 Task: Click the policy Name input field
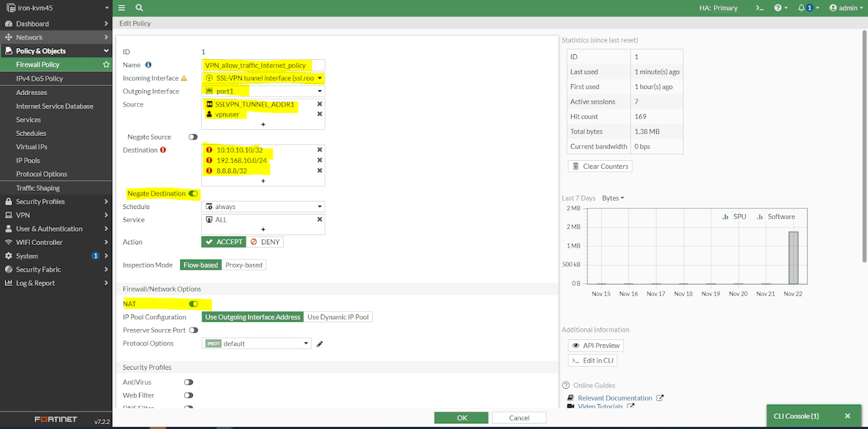click(x=263, y=65)
